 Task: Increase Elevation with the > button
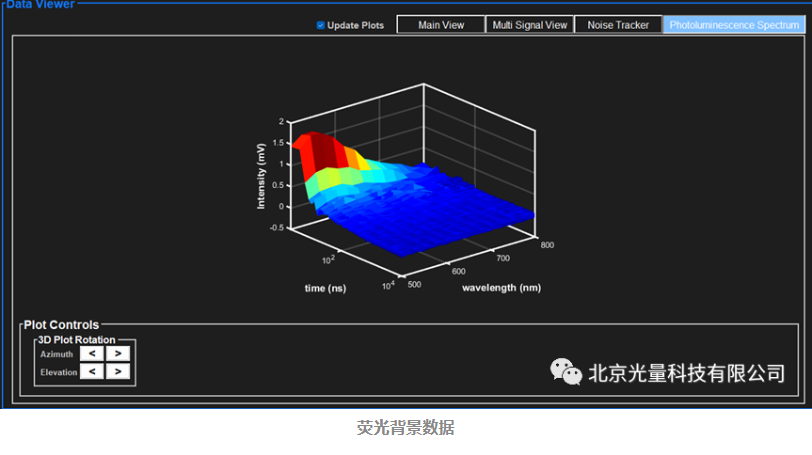118,372
